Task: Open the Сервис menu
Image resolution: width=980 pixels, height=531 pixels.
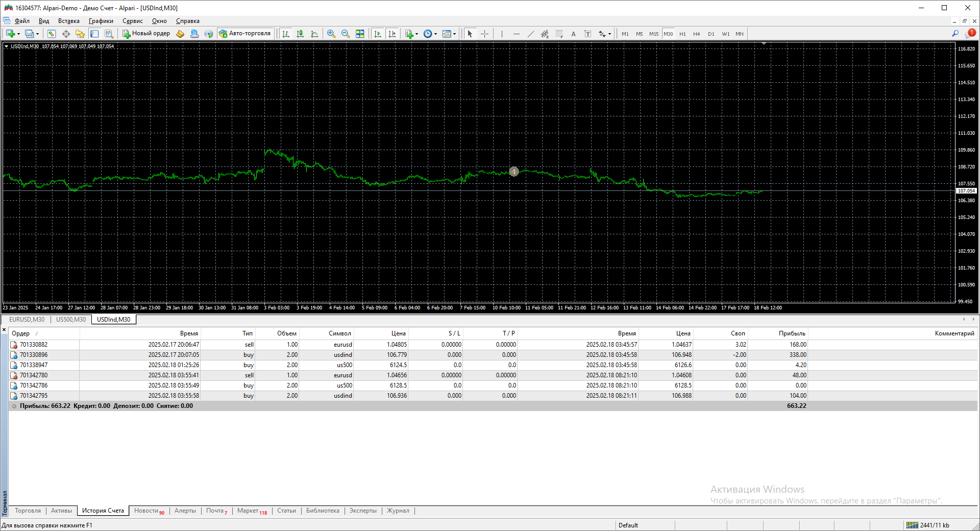Action: point(132,21)
